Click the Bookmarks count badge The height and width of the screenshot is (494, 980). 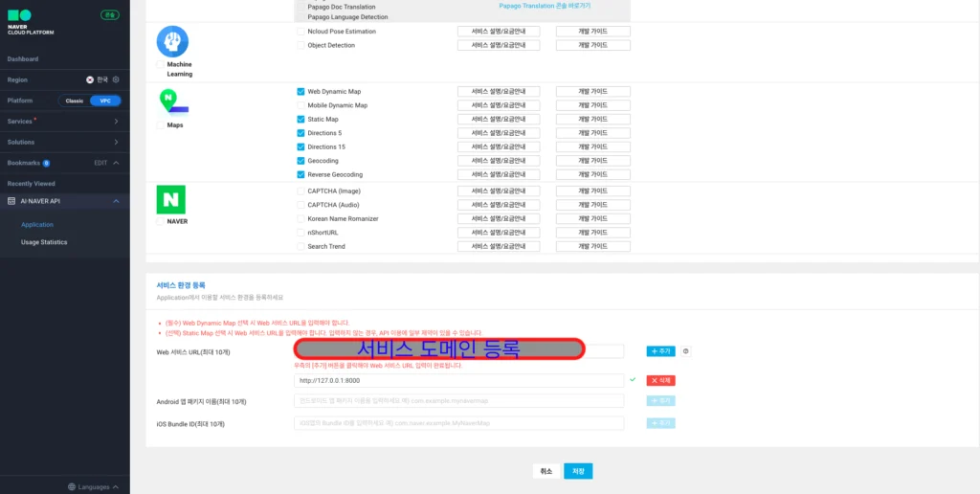click(x=46, y=163)
